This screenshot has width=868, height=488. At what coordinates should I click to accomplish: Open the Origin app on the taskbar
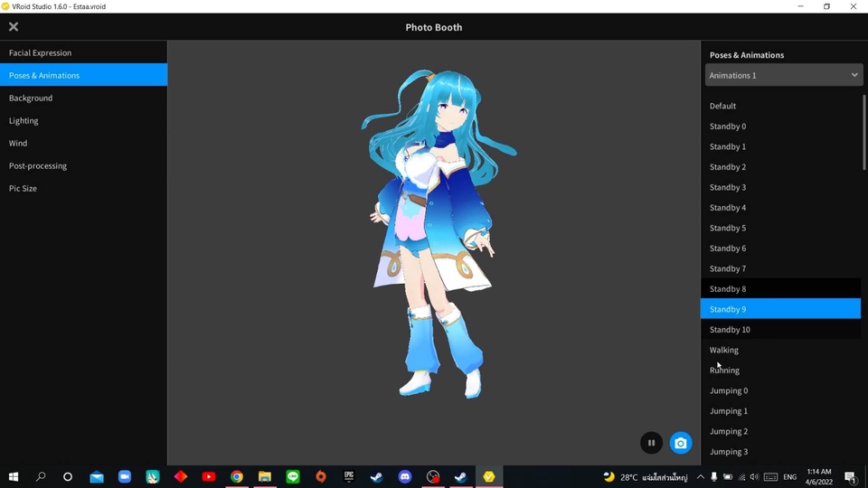click(320, 476)
